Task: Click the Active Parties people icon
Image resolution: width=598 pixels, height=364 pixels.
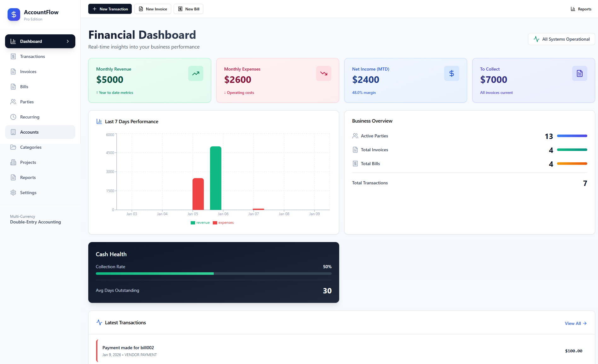Action: (355, 136)
